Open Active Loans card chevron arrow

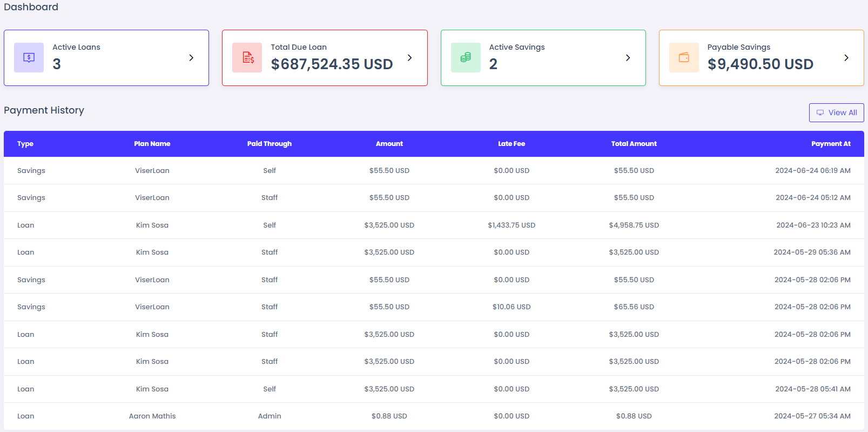click(191, 58)
